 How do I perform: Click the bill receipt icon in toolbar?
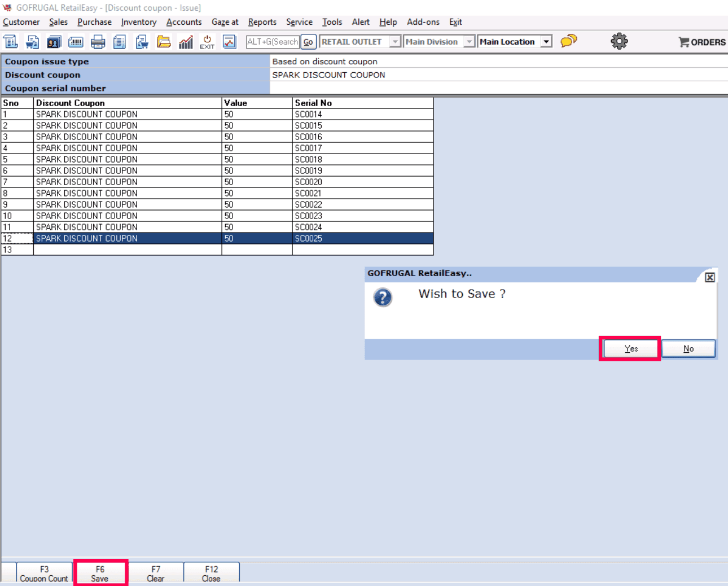[x=11, y=42]
